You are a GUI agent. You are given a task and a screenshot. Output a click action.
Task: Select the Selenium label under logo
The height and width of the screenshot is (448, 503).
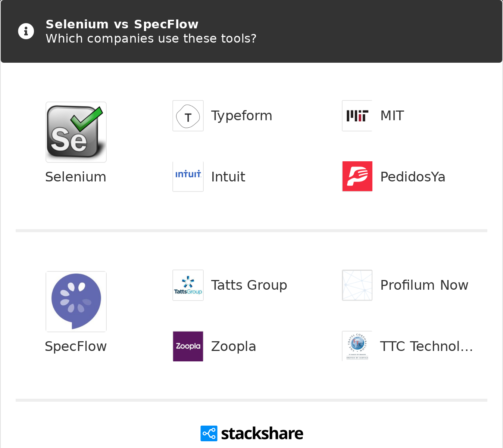click(76, 177)
